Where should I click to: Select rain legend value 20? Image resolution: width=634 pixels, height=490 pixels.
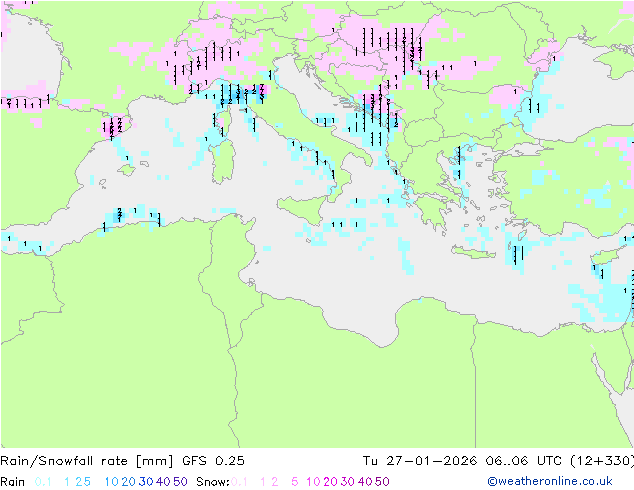click(x=128, y=482)
